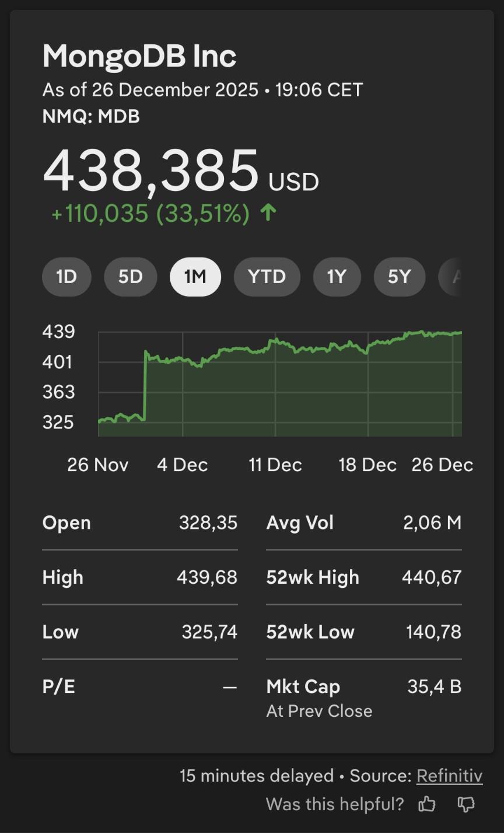The height and width of the screenshot is (833, 504).
Task: Select the partially hidden last range tab
Action: pos(452,277)
